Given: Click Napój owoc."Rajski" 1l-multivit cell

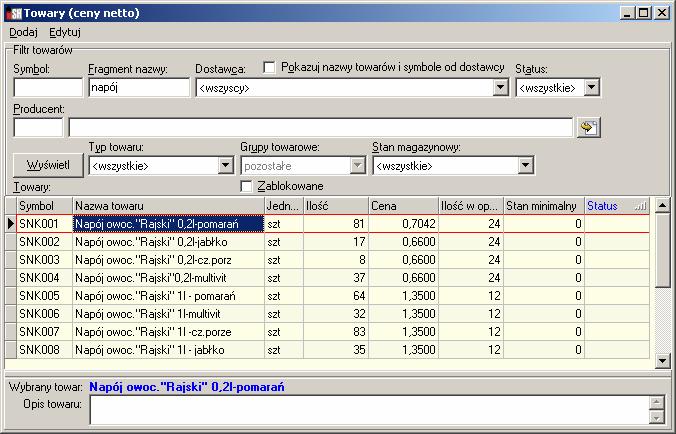Looking at the screenshot, I should [168, 314].
